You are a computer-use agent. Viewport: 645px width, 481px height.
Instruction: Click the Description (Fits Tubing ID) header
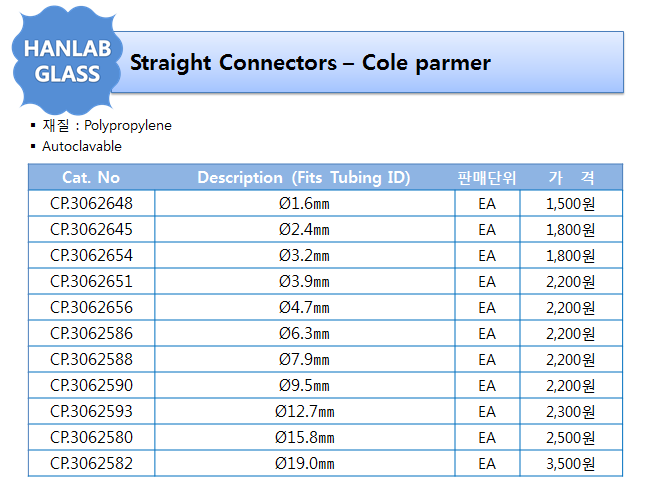(x=304, y=177)
